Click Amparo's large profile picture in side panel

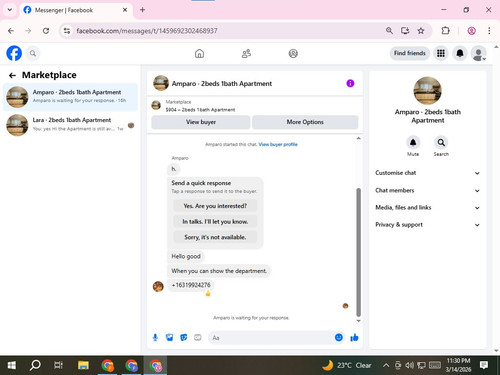428,91
